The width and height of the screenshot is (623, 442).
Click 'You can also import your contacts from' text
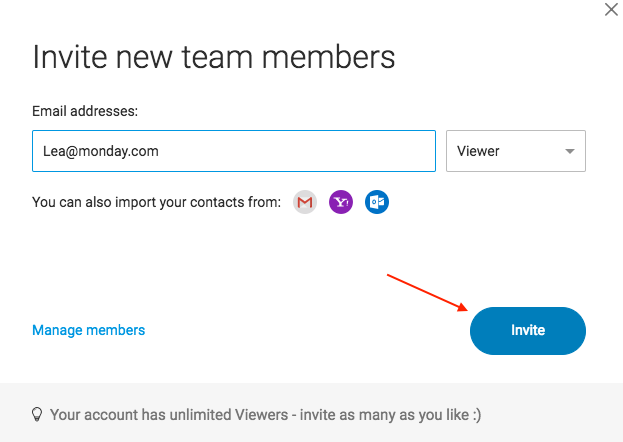tap(157, 202)
